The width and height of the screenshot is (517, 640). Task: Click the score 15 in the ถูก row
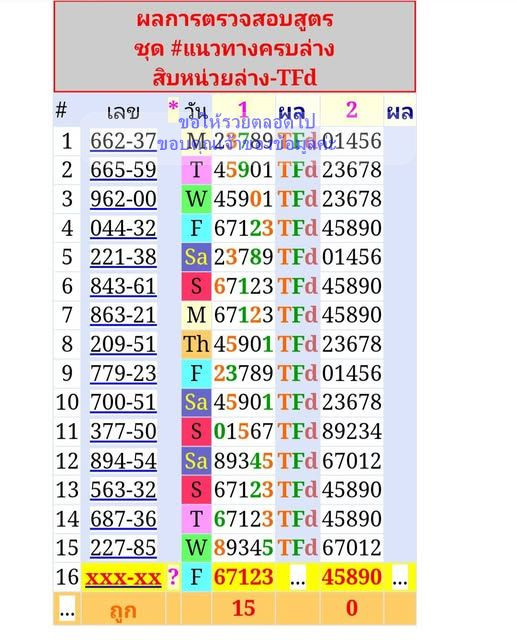tap(243, 609)
